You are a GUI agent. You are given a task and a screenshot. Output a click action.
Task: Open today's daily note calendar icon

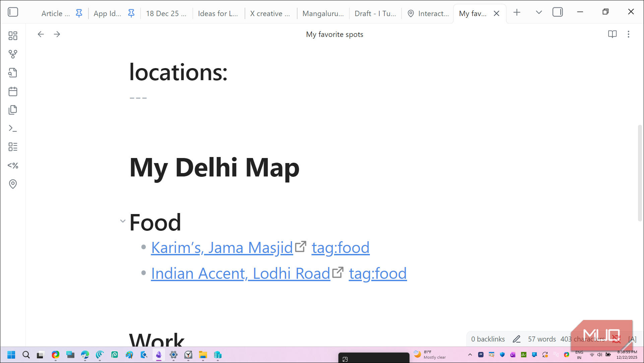click(13, 91)
